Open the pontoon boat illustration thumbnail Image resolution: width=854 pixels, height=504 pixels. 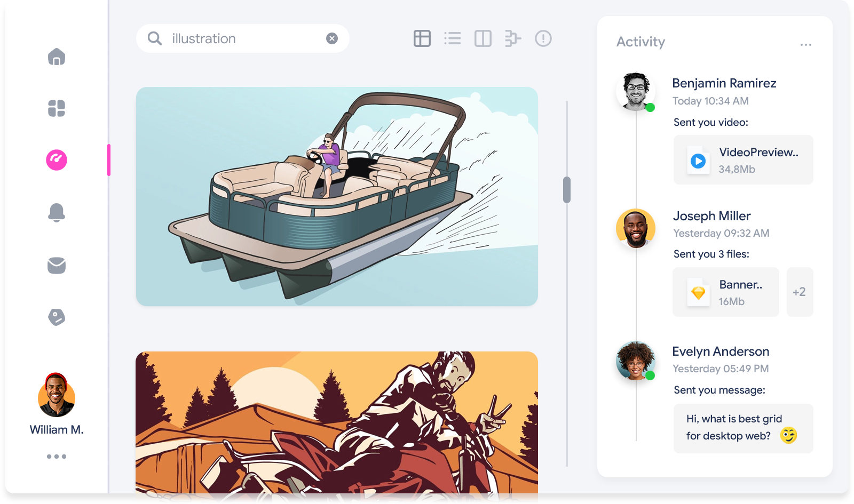pyautogui.click(x=337, y=196)
